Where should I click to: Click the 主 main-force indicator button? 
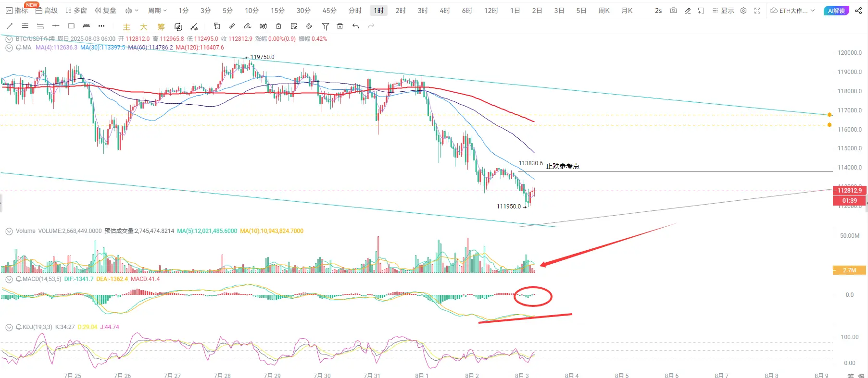(126, 27)
